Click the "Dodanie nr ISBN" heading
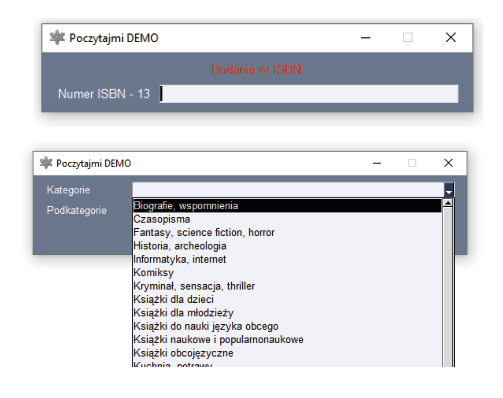Image resolution: width=503 pixels, height=398 pixels. 257,70
